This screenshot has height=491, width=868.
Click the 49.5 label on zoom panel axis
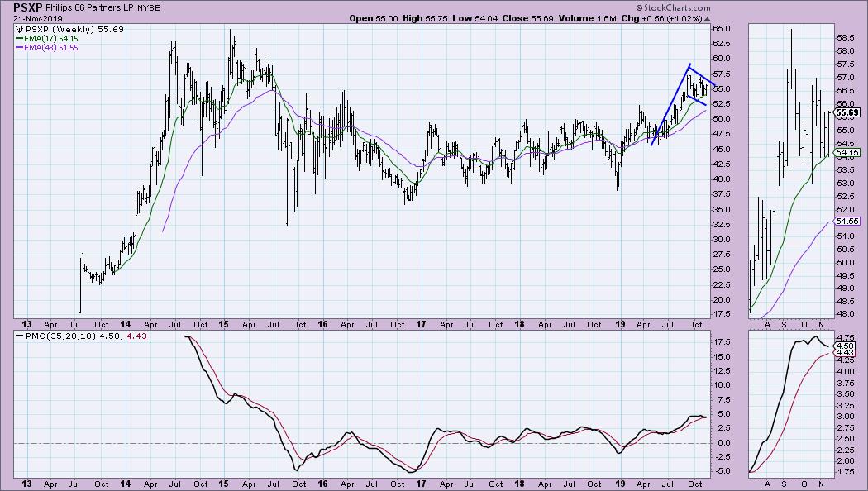(x=845, y=275)
